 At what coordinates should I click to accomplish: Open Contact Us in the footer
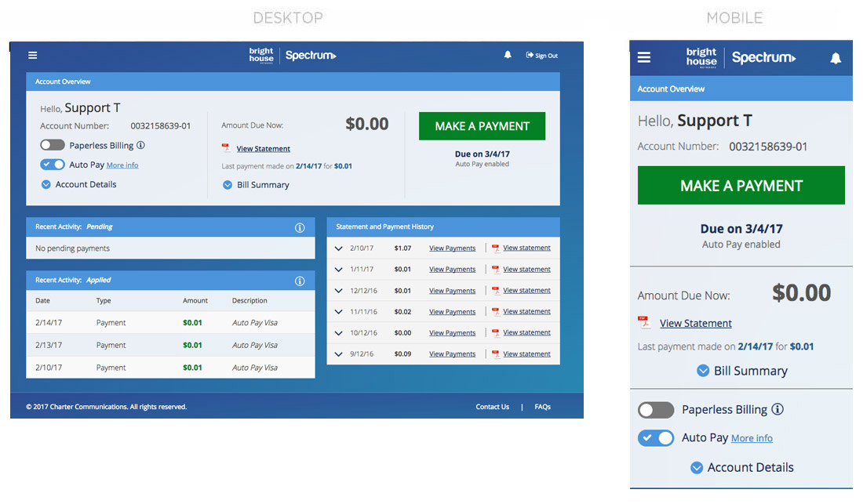492,407
